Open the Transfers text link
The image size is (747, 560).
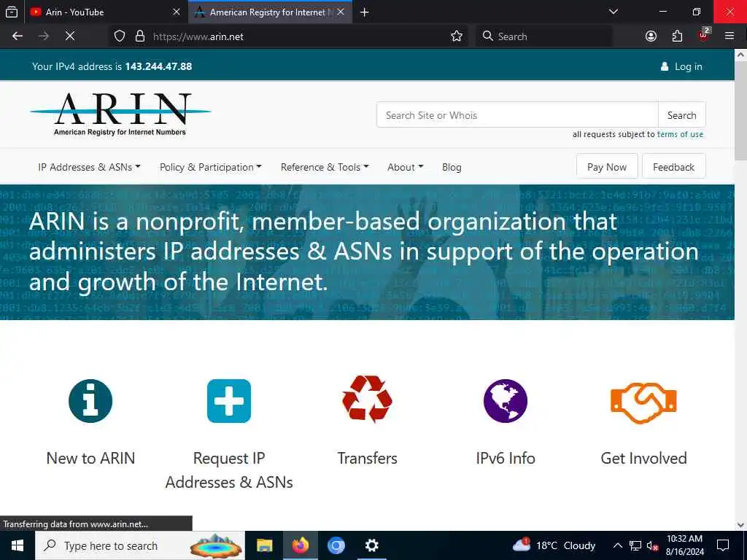point(368,458)
